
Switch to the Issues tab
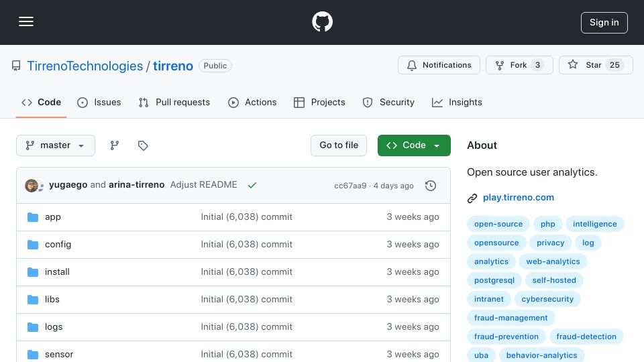[x=99, y=102]
